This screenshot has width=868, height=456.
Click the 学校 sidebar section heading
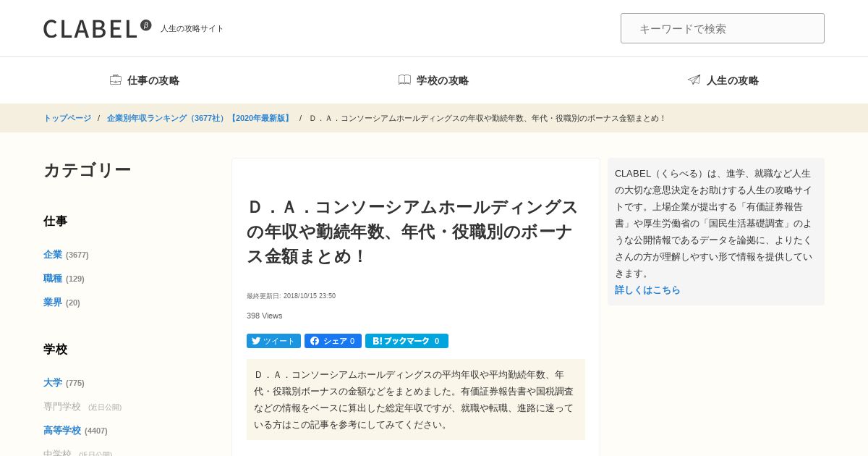pyautogui.click(x=56, y=350)
